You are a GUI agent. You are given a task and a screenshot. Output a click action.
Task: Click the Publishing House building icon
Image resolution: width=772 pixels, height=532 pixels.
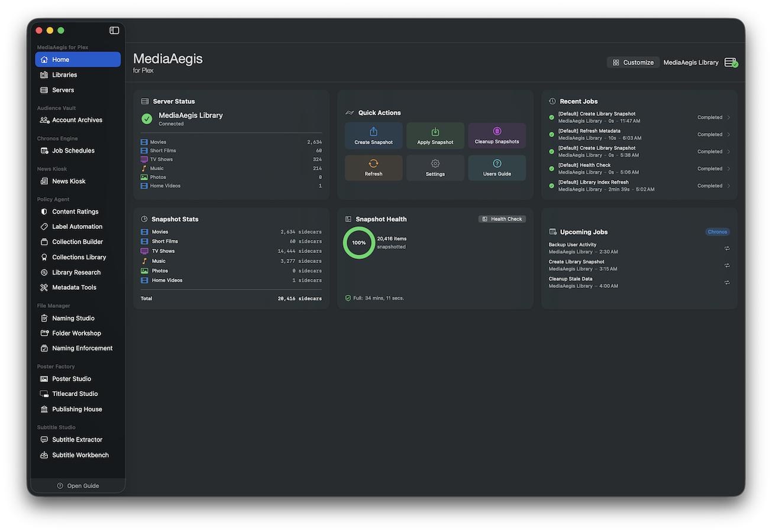tap(44, 409)
